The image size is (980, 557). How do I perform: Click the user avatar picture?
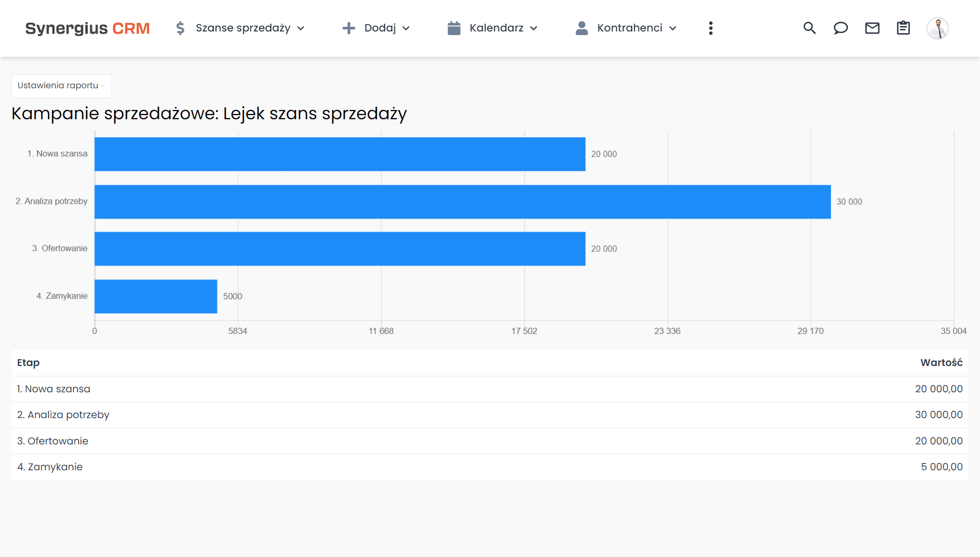[938, 28]
